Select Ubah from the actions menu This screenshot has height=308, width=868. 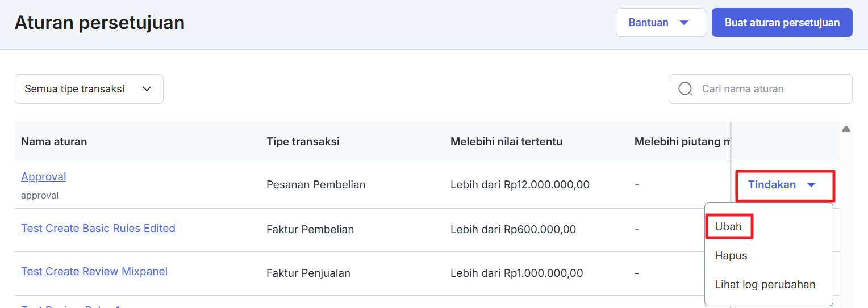click(x=729, y=226)
